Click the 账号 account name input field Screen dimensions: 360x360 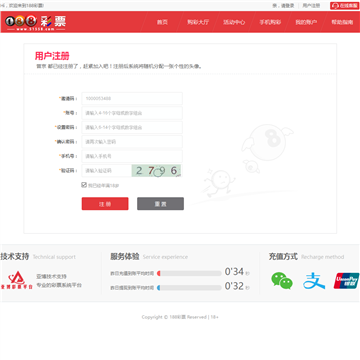coord(132,113)
